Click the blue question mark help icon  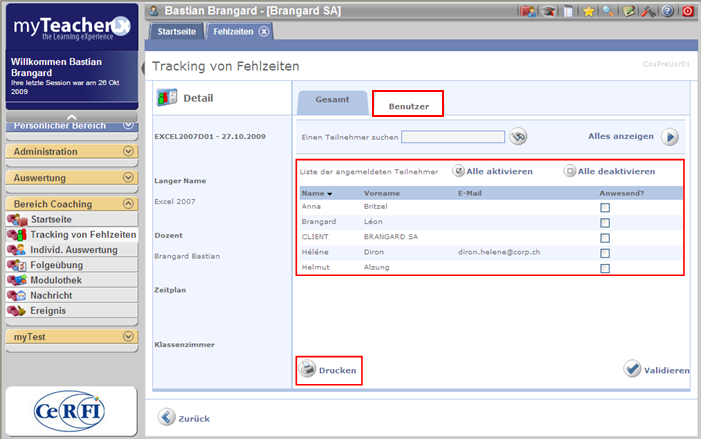(668, 11)
